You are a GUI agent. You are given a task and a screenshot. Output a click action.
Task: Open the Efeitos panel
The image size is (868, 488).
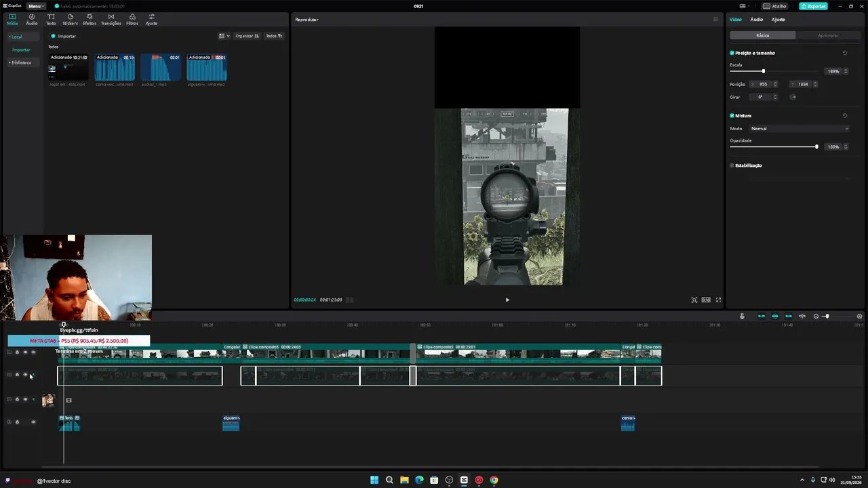(x=90, y=20)
